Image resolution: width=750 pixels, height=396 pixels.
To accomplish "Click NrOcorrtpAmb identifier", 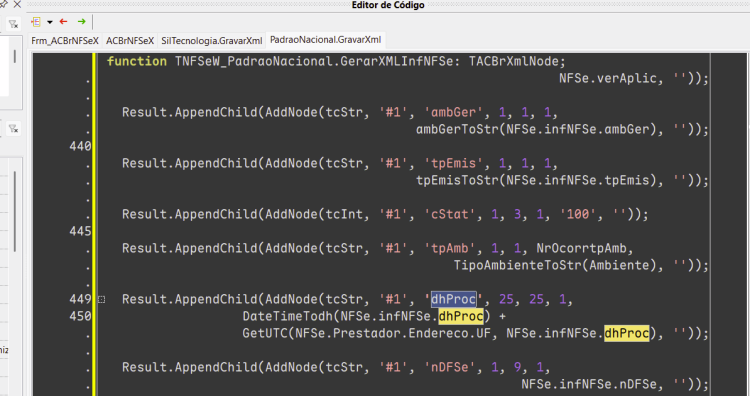I will [581, 248].
